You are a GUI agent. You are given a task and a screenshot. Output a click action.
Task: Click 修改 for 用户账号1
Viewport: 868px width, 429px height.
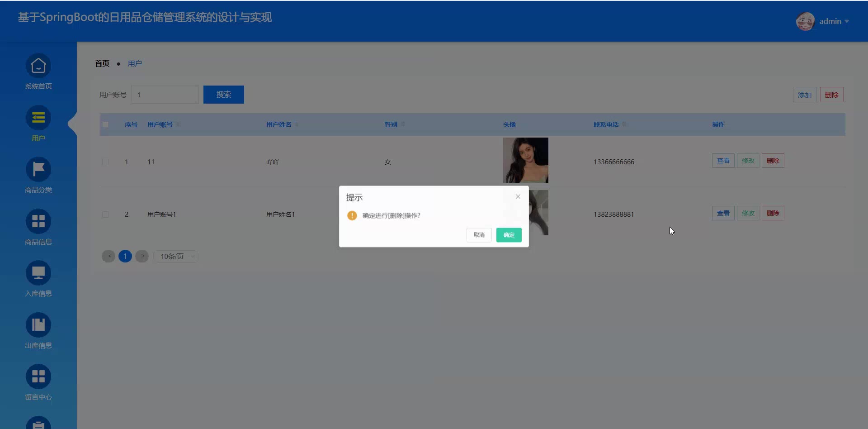(748, 213)
